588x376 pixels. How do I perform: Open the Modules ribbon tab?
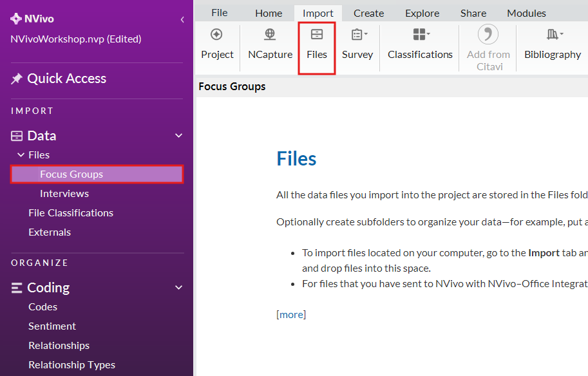[x=526, y=14]
